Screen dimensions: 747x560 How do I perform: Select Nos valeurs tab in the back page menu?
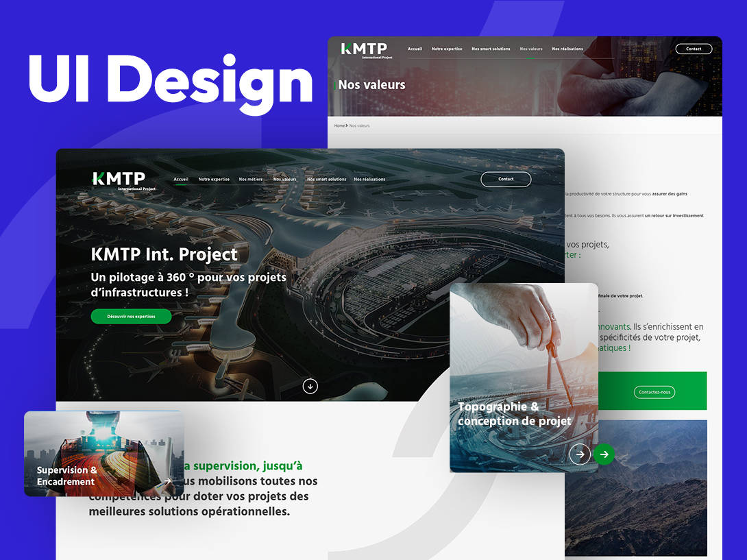[x=531, y=49]
